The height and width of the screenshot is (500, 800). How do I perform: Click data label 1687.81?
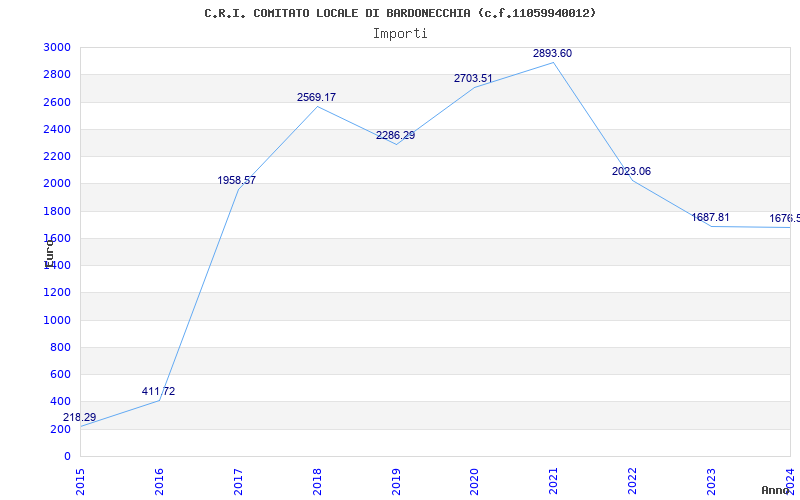(x=710, y=217)
